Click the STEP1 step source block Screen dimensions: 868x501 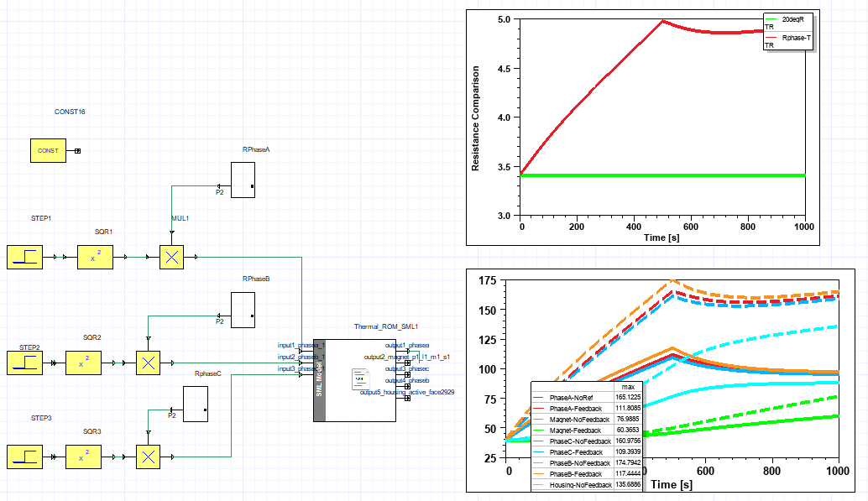29,257
